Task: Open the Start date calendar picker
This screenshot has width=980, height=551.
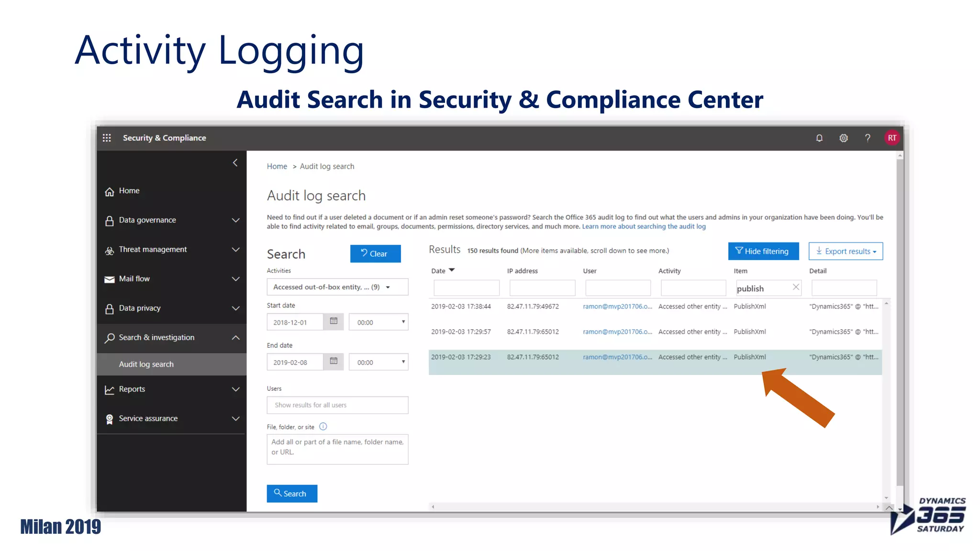Action: 334,321
